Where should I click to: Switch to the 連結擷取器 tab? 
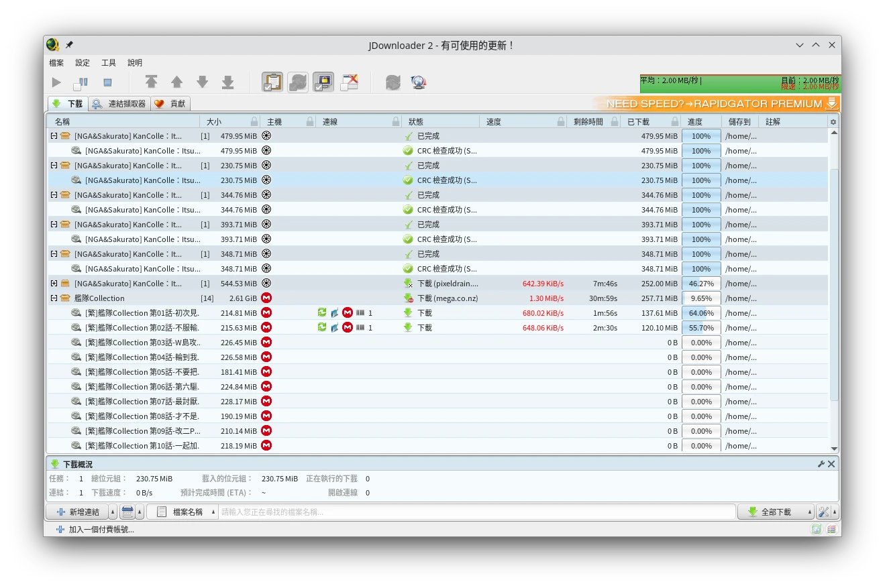(119, 104)
